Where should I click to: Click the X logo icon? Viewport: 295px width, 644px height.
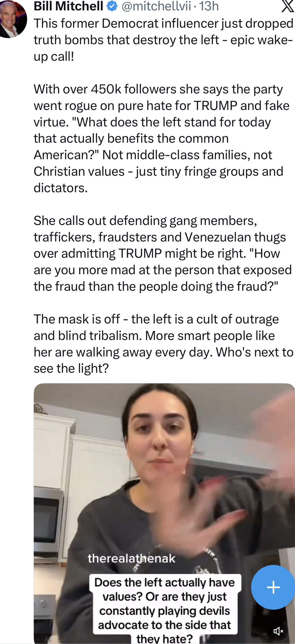(x=288, y=6)
